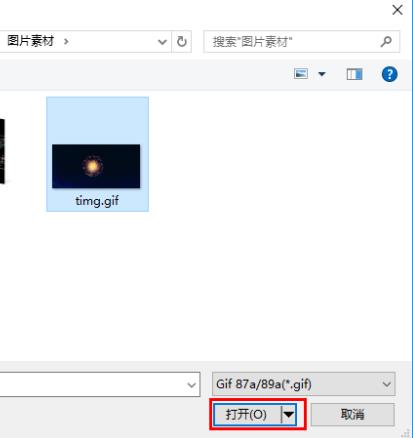
Task: Click the 打开(O) button
Action: [247, 415]
